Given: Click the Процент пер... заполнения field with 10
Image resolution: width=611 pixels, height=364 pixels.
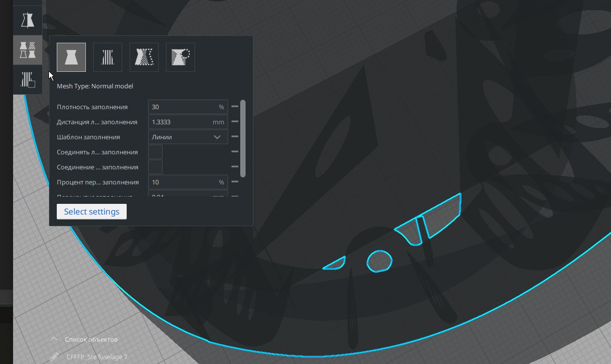Looking at the screenshot, I should [188, 182].
